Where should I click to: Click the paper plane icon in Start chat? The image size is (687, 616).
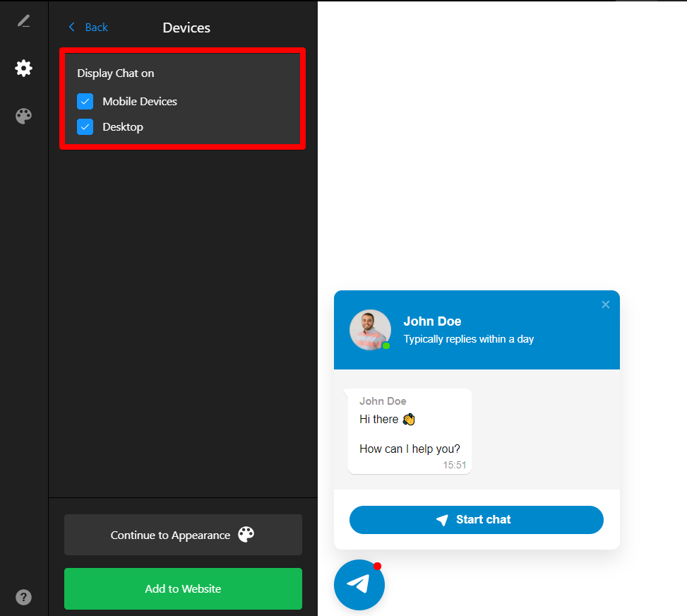pyautogui.click(x=443, y=519)
